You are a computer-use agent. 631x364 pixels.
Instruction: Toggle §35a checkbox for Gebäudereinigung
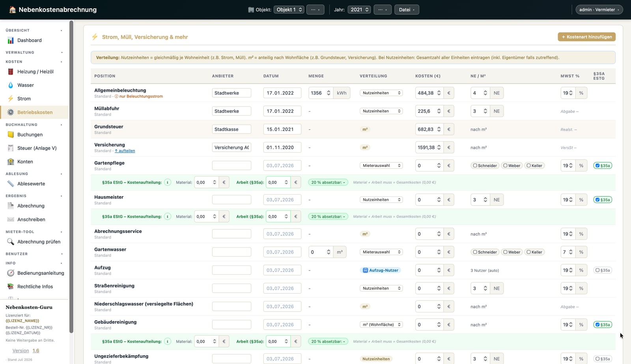(x=597, y=325)
